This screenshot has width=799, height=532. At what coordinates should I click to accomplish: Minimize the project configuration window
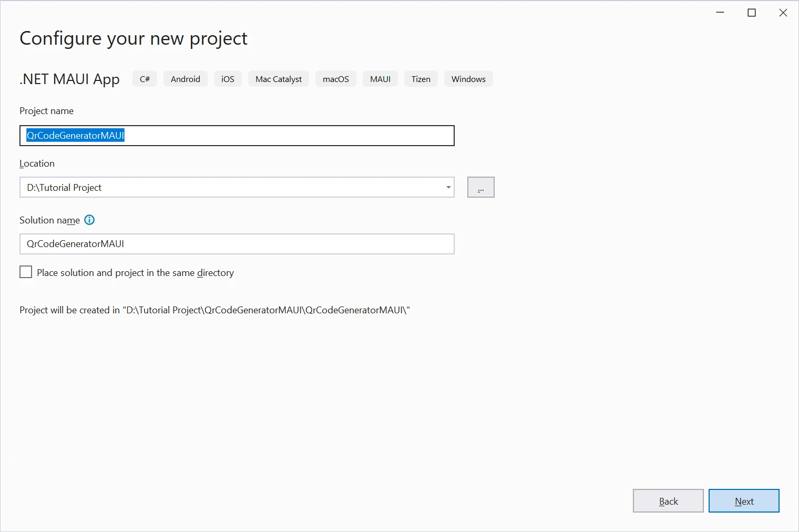pos(720,13)
